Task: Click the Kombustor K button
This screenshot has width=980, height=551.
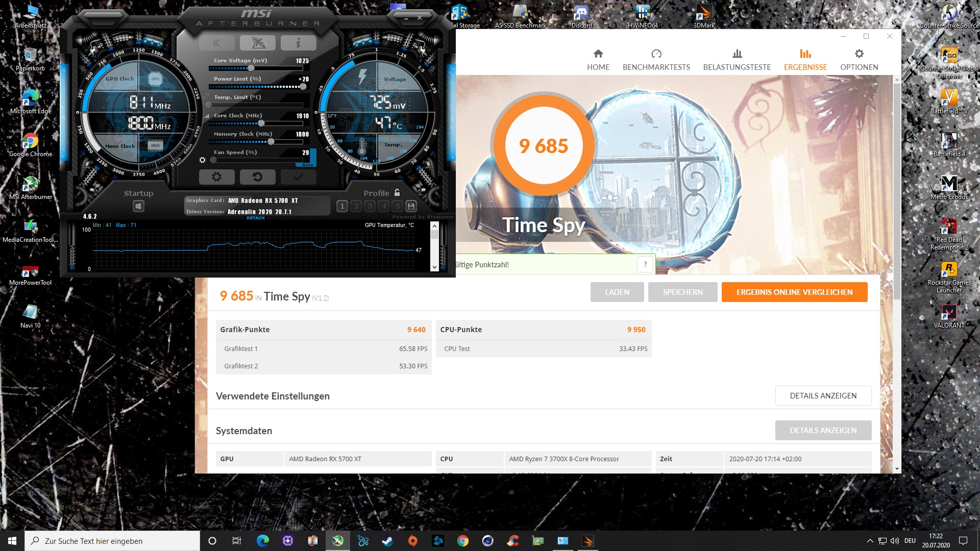Action: (216, 43)
